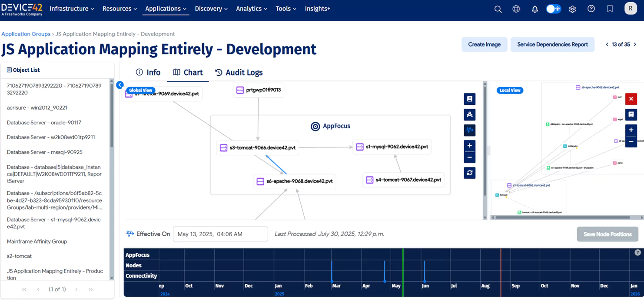Open the Local View legend book icon
Screen dimensions: 644x300
631,115
